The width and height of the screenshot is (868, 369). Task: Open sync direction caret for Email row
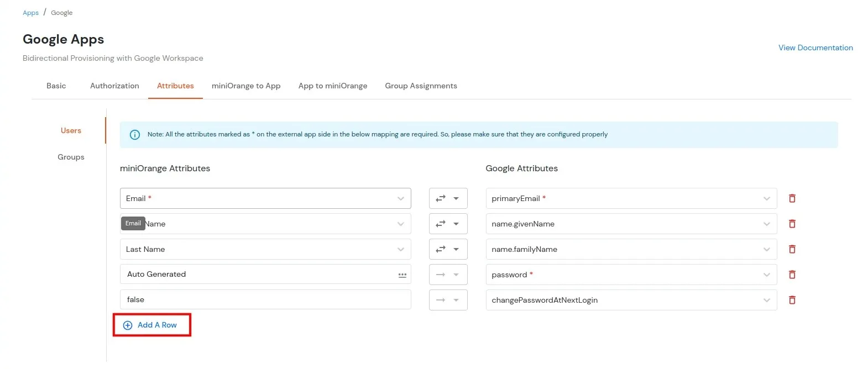tap(456, 198)
